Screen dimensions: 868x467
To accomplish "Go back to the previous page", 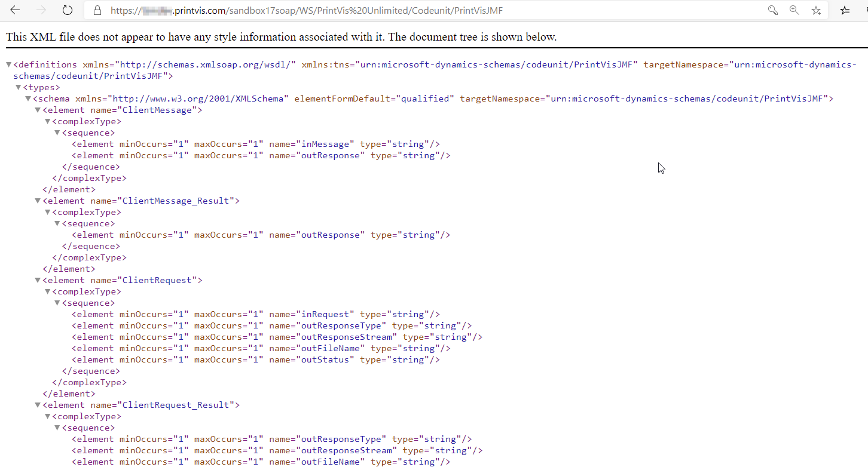I will click(x=15, y=10).
